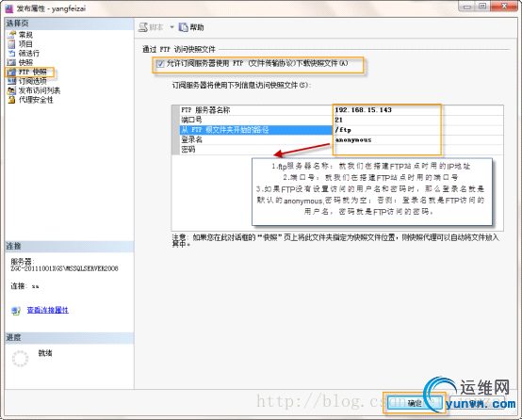Open the 筛选行 page
The height and width of the screenshot is (420, 522).
[29, 54]
